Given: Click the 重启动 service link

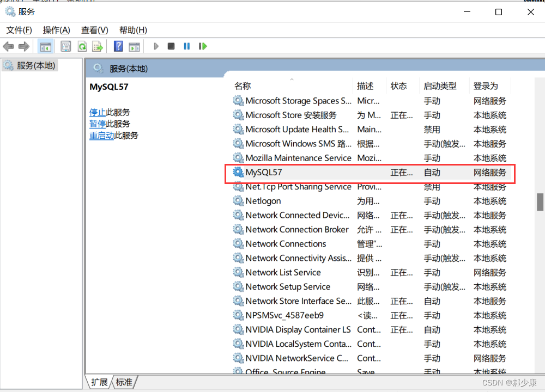Looking at the screenshot, I should click(x=101, y=135).
